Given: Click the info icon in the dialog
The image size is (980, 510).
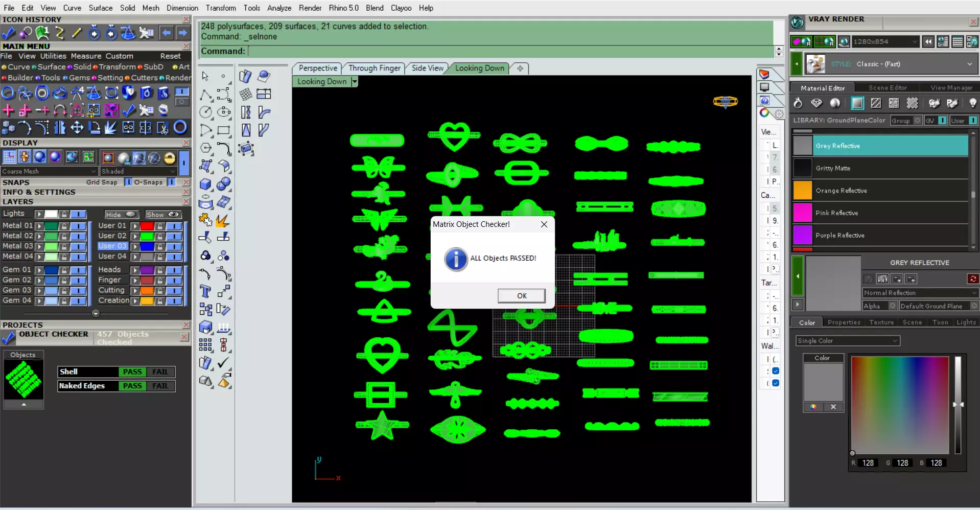Looking at the screenshot, I should click(455, 259).
